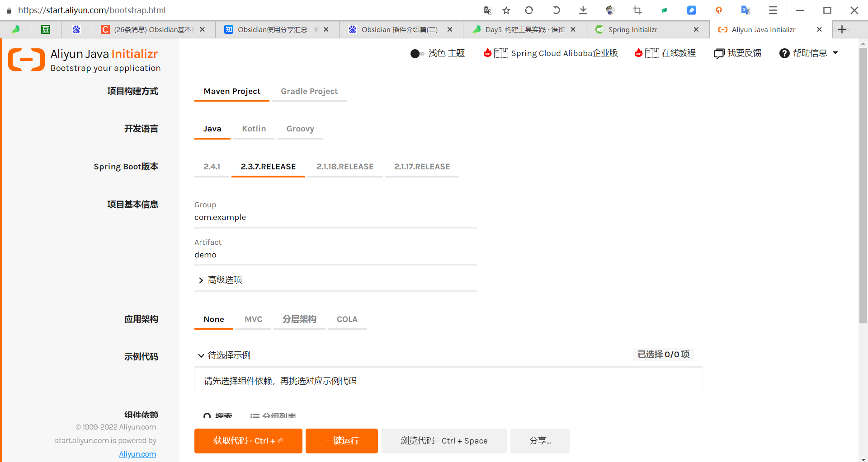The width and height of the screenshot is (868, 462).
Task: Open the Spring Cloud Alibaba企业版 link
Action: click(x=564, y=53)
